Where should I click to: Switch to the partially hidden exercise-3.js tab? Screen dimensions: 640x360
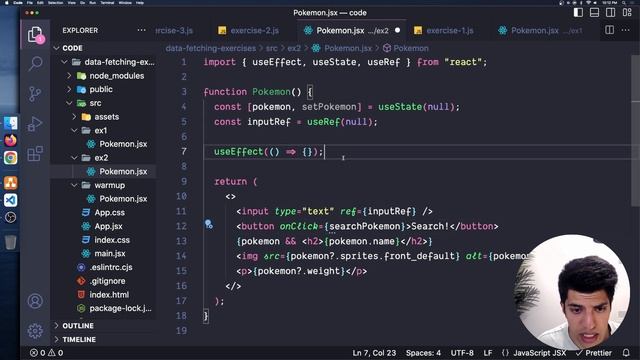[175, 31]
